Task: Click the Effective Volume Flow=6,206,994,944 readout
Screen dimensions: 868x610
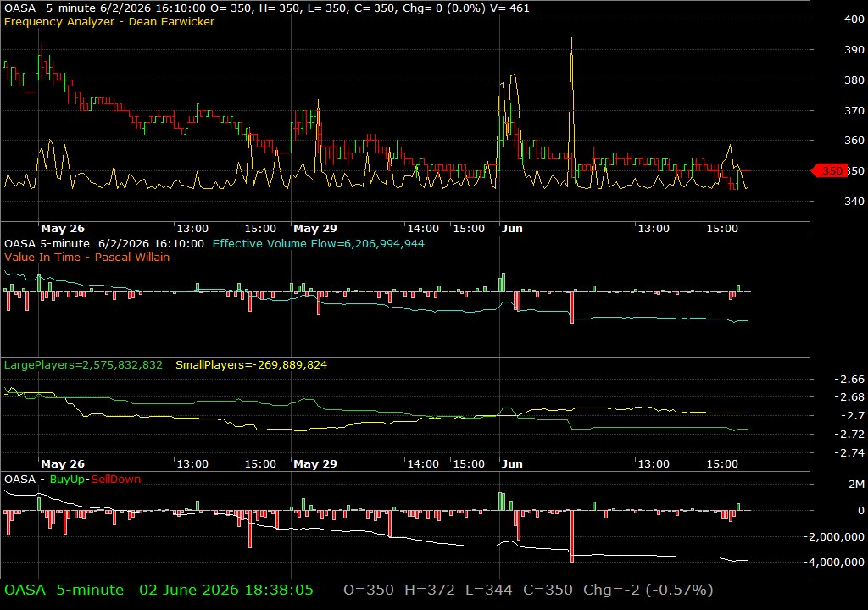Action: 319,243
